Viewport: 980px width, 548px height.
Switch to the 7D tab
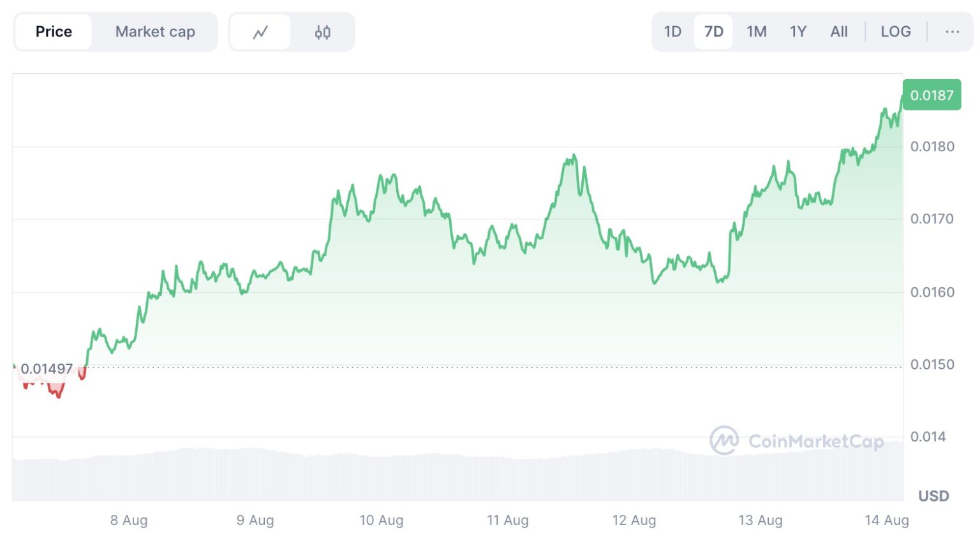tap(713, 31)
